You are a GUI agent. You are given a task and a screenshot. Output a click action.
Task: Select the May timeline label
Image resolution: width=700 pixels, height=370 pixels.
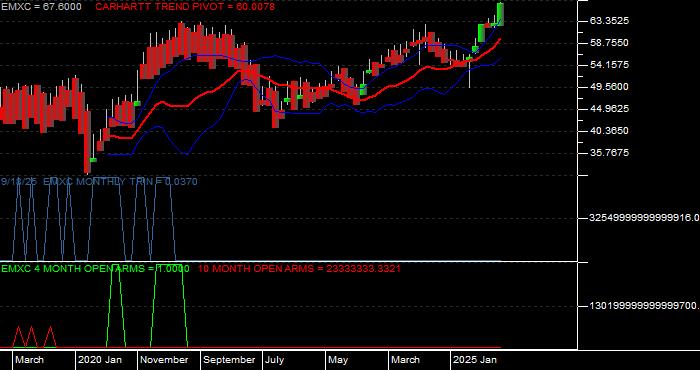point(338,360)
